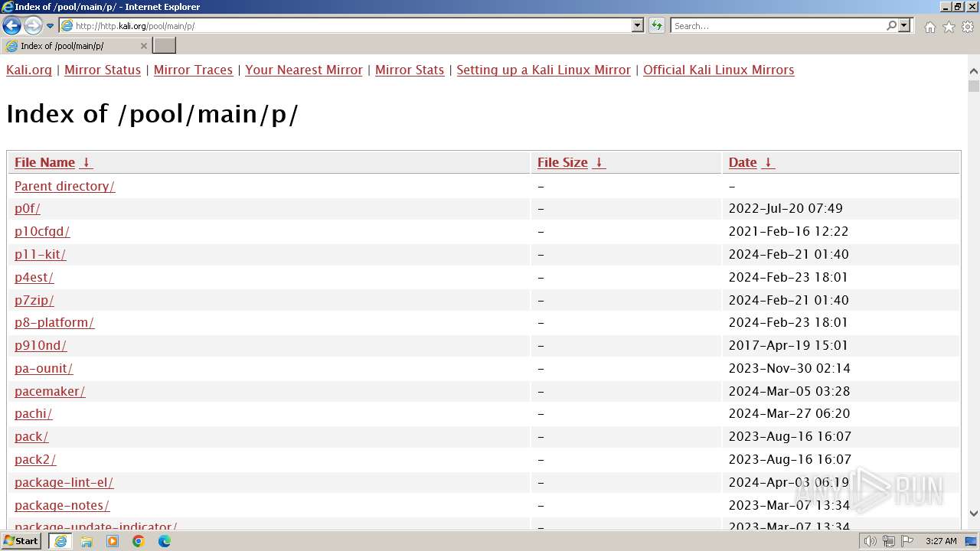Open the Mirror Traces link
Image resolution: width=980 pixels, height=551 pixels.
coord(193,70)
